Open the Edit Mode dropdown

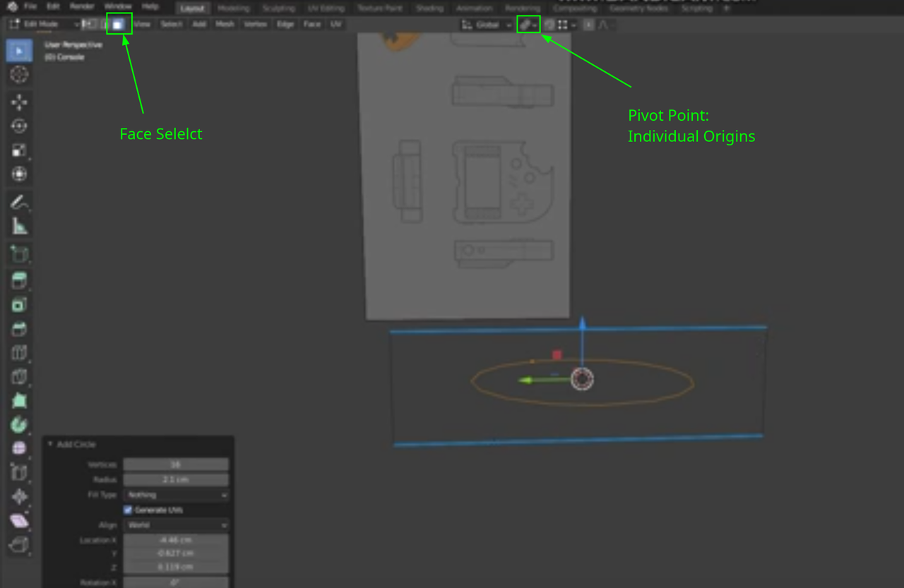tap(44, 24)
